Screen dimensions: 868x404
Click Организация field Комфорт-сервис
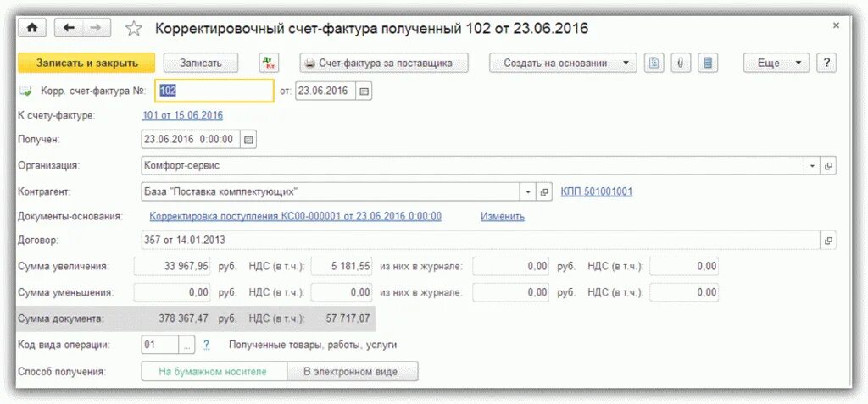coord(473,166)
